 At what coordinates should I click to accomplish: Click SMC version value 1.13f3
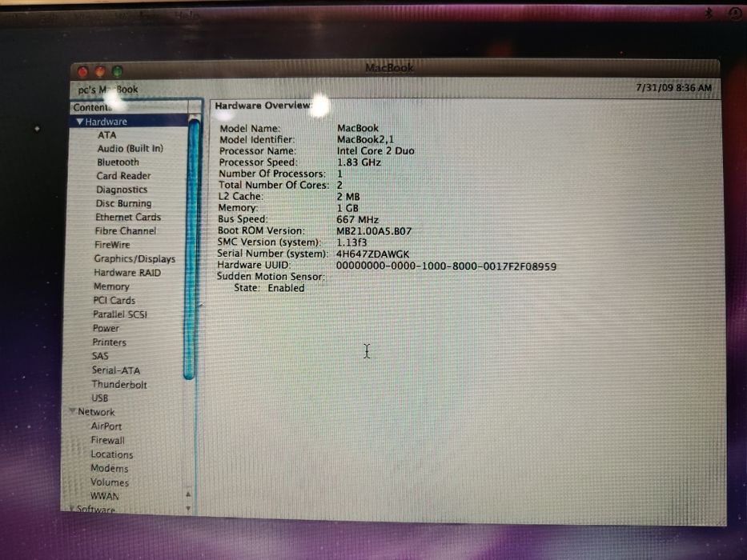tap(351, 243)
